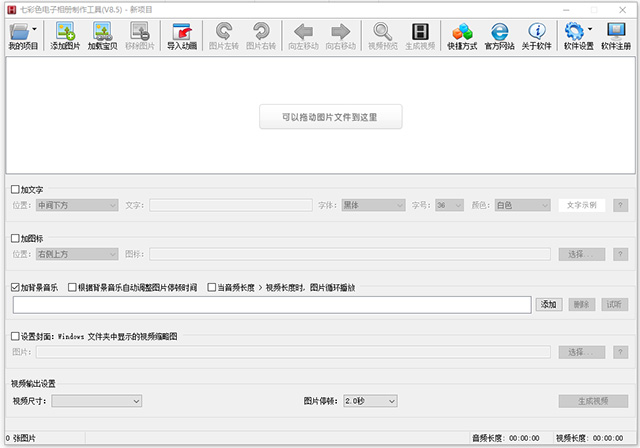
Task: Open the 图片停顿 2.0秒 dropdown
Action: pos(370,401)
